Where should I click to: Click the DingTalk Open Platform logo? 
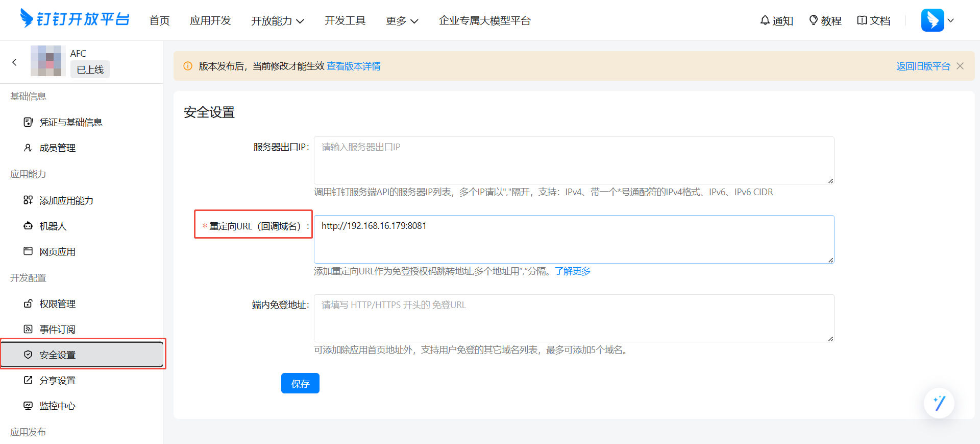(75, 19)
